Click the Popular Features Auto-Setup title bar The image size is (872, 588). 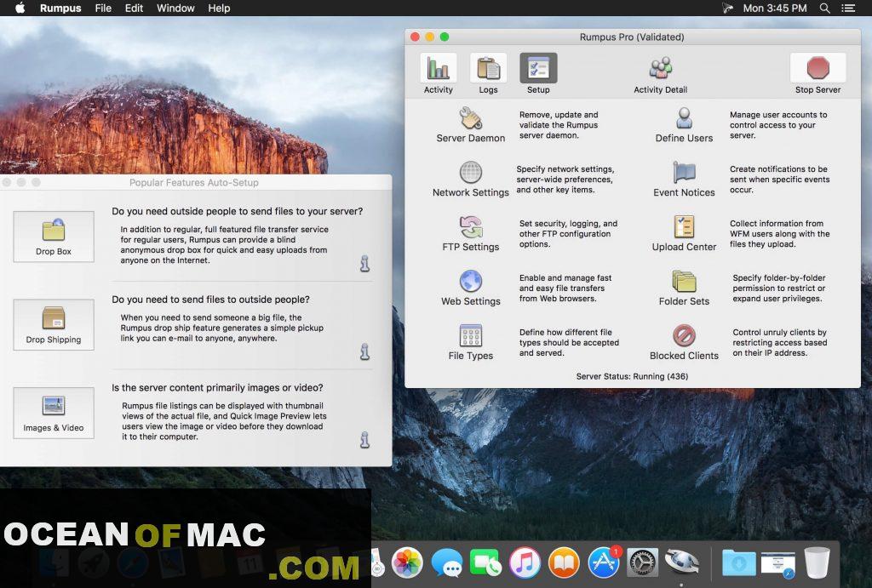pos(194,182)
